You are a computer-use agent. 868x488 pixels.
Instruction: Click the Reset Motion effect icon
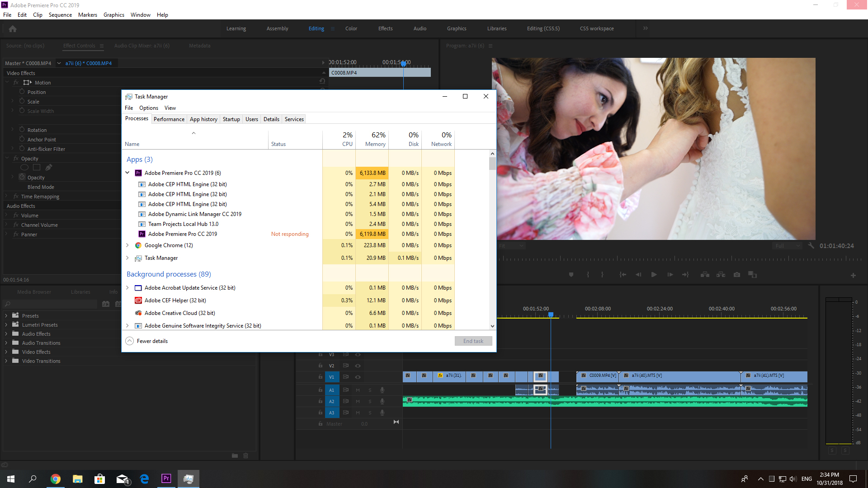tap(322, 81)
